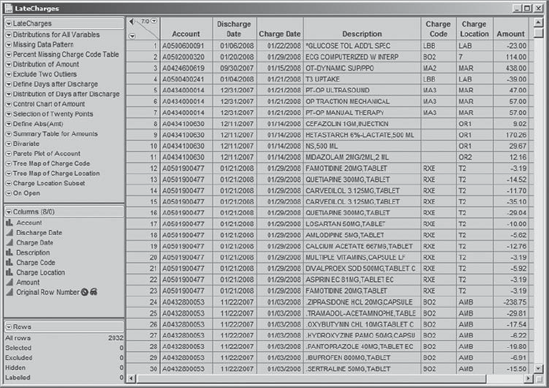
Task: Open Distribution of Days after Discharge menu
Action: click(x=9, y=94)
